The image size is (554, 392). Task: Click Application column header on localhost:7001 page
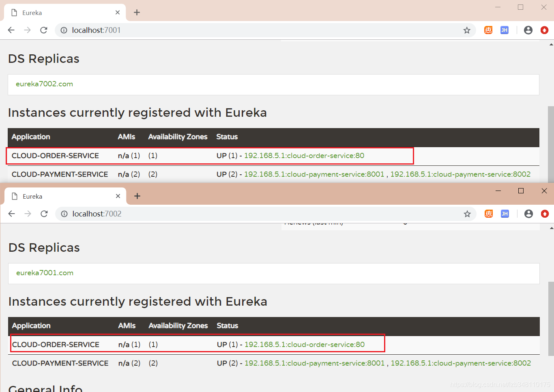[x=31, y=137]
